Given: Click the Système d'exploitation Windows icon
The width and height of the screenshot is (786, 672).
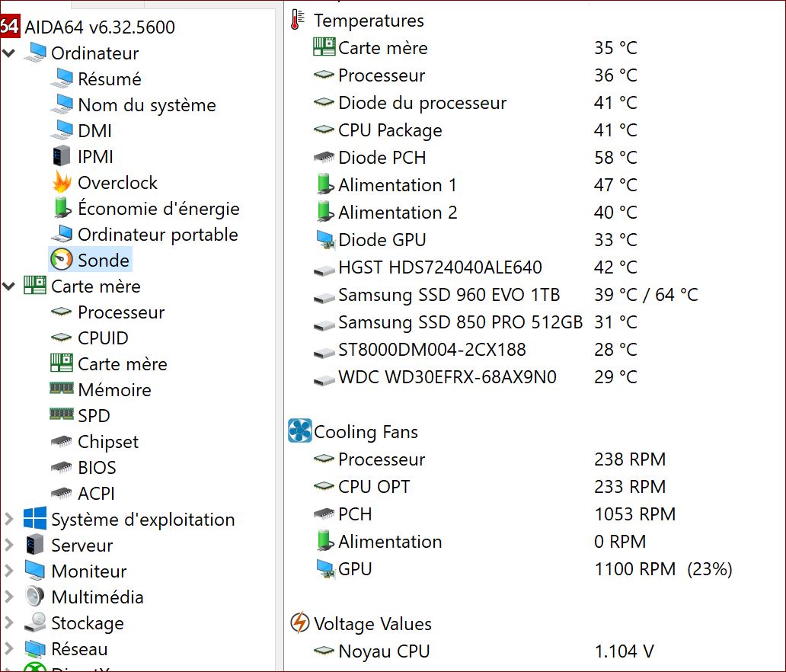Looking at the screenshot, I should click(35, 518).
